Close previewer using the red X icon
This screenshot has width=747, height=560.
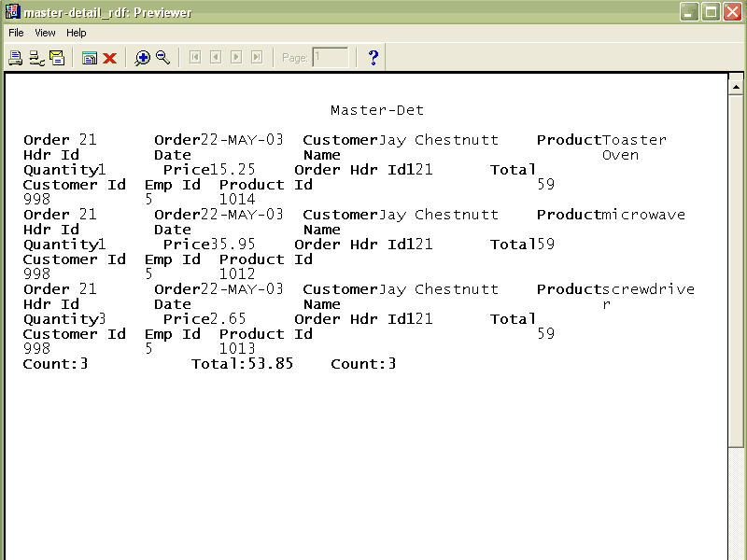(x=109, y=58)
